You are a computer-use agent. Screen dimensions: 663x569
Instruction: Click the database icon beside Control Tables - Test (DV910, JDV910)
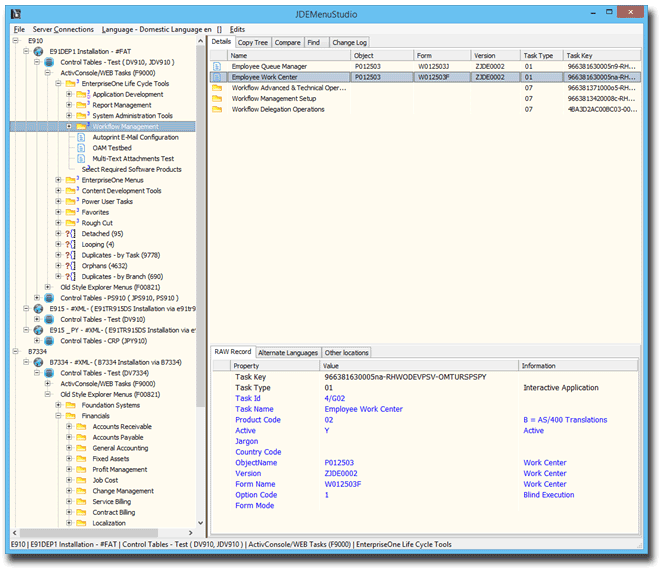coord(49,62)
